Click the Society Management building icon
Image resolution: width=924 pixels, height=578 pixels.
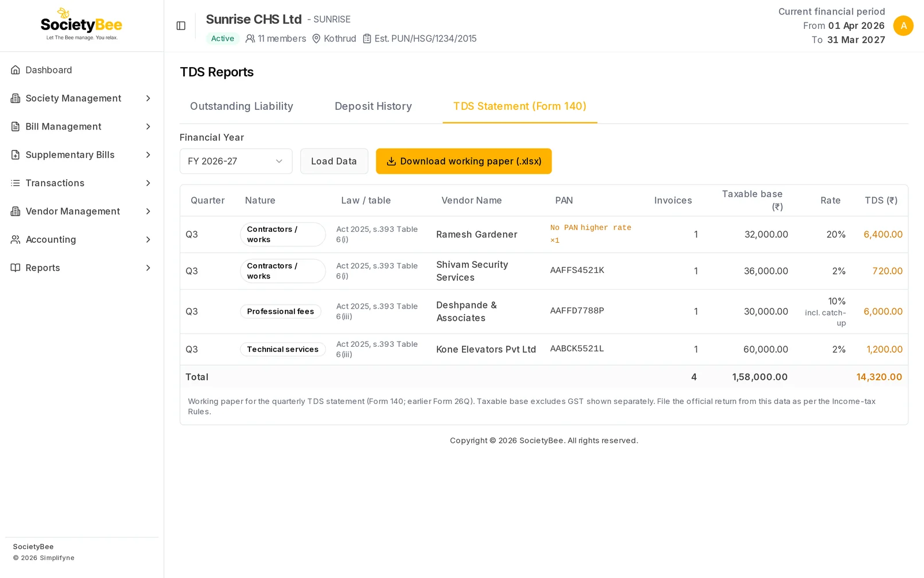coord(16,98)
